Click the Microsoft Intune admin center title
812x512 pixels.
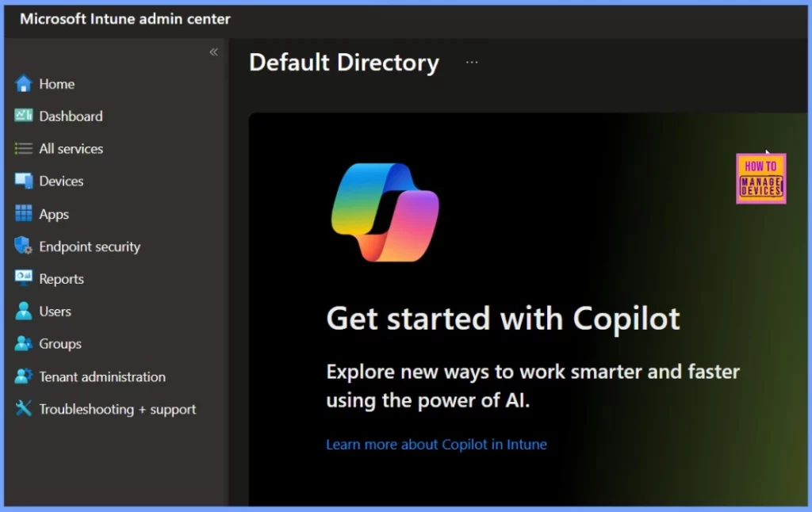click(x=125, y=19)
